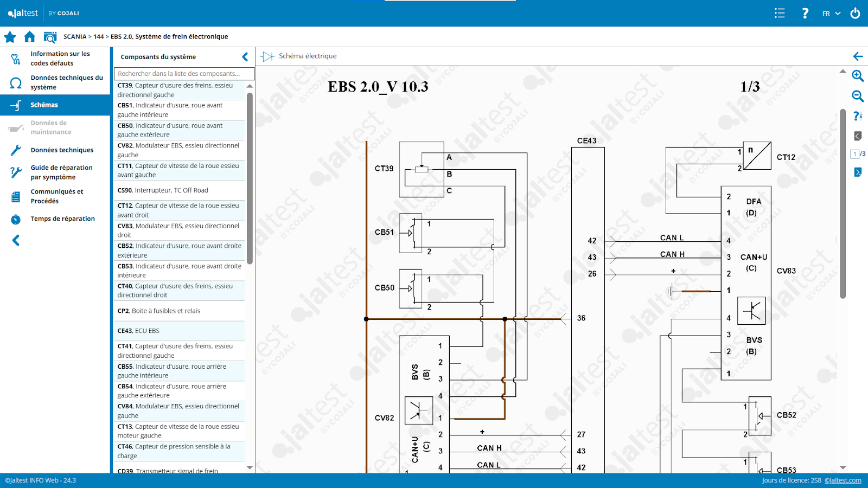Open the list menu icon in header

coord(780,13)
